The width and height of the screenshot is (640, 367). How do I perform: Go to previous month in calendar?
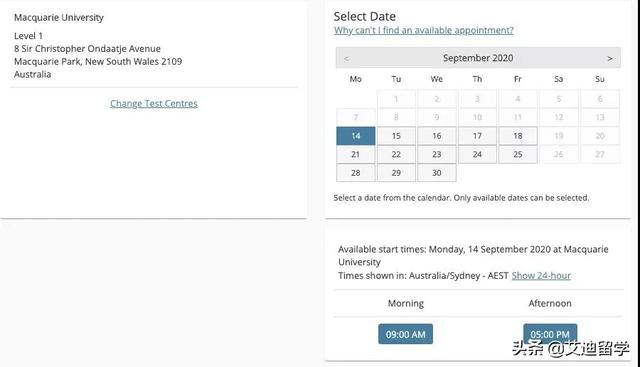pyautogui.click(x=346, y=58)
